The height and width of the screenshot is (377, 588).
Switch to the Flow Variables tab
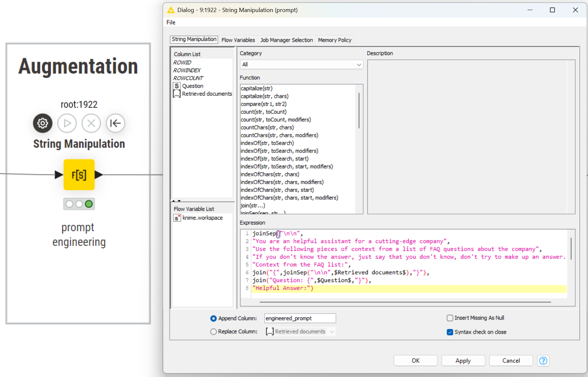point(238,40)
